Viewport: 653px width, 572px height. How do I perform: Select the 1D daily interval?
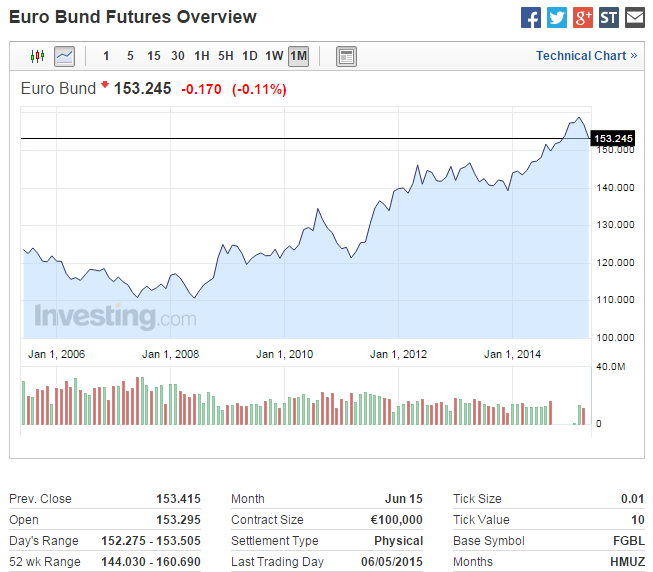pyautogui.click(x=250, y=56)
